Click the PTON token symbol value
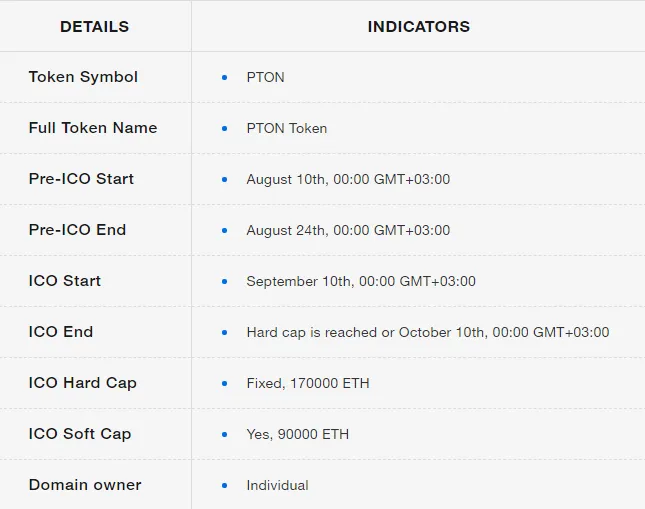The image size is (645, 509). [x=265, y=77]
